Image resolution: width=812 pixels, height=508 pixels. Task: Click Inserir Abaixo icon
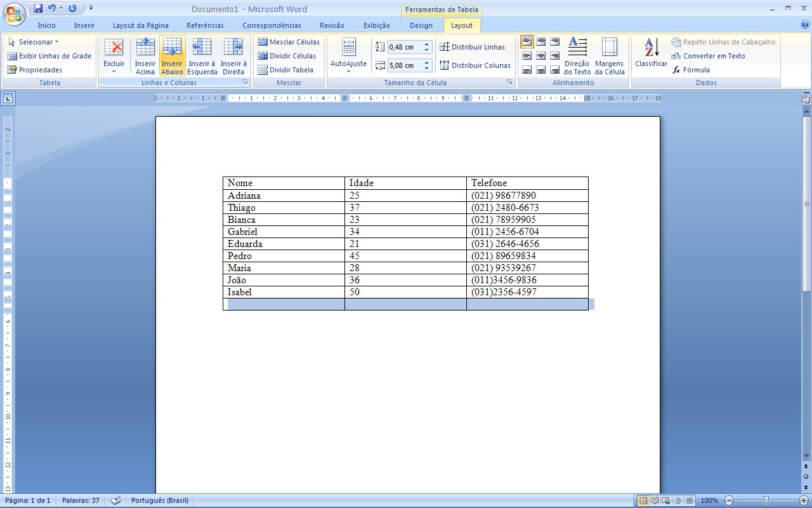[172, 56]
